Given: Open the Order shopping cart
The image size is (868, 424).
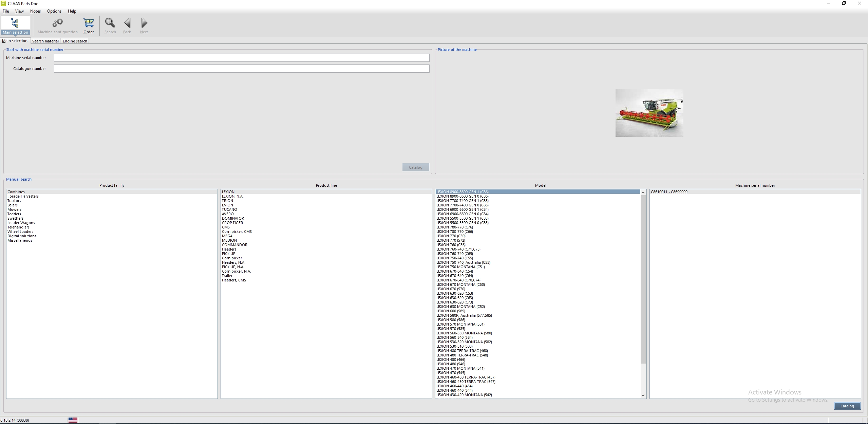Looking at the screenshot, I should coord(89,25).
